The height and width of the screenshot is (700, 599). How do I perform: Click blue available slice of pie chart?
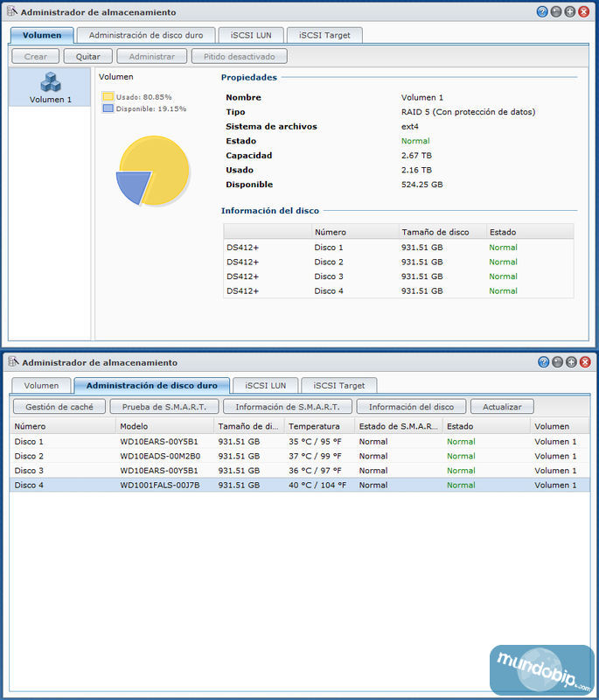click(x=136, y=185)
